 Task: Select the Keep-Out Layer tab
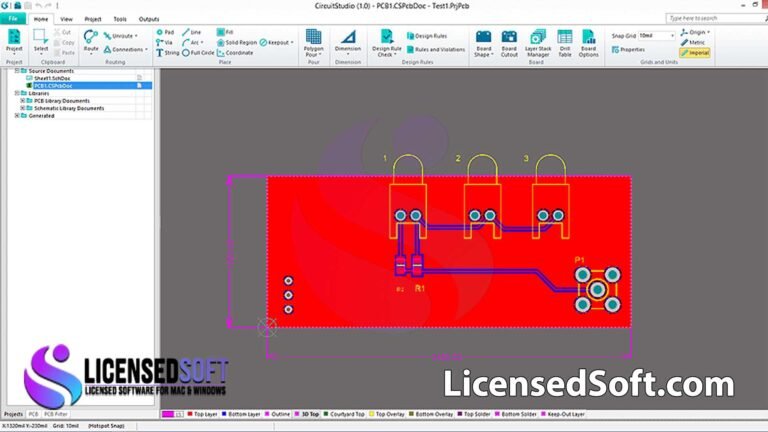pos(562,414)
